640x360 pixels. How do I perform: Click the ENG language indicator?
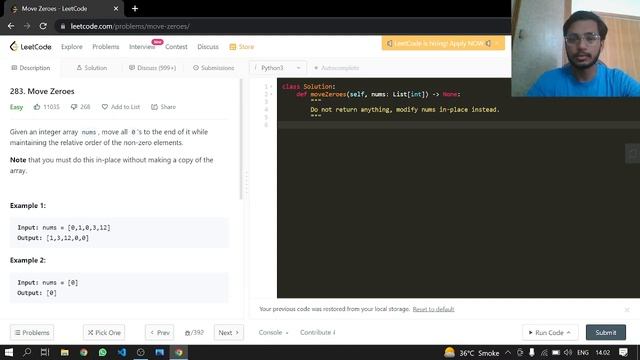tap(583, 353)
